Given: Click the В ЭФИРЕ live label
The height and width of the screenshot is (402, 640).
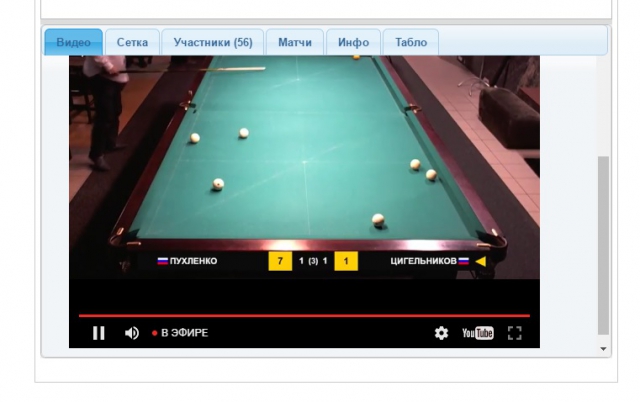Looking at the screenshot, I should [x=184, y=333].
